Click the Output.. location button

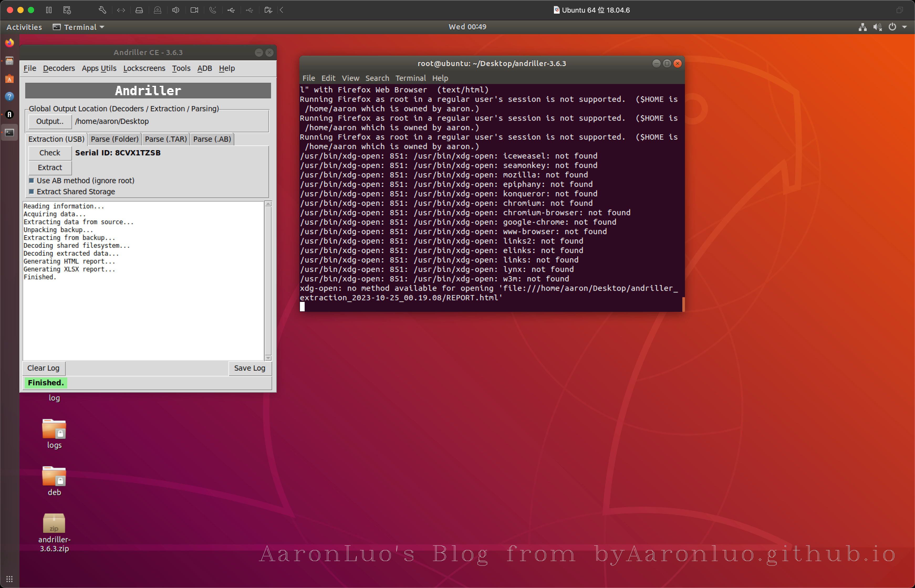tap(50, 122)
